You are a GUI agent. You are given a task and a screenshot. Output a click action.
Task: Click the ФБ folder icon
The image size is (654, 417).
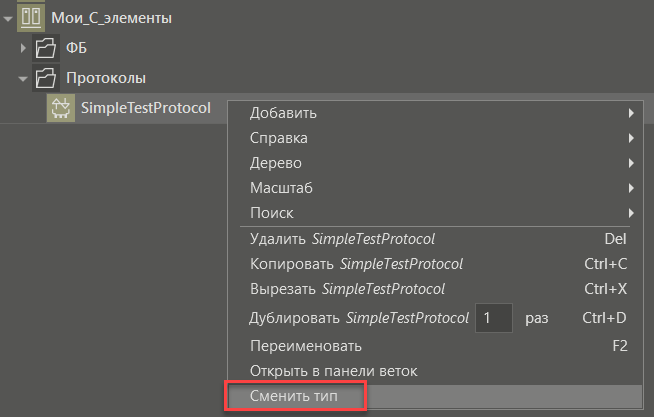pyautogui.click(x=45, y=48)
